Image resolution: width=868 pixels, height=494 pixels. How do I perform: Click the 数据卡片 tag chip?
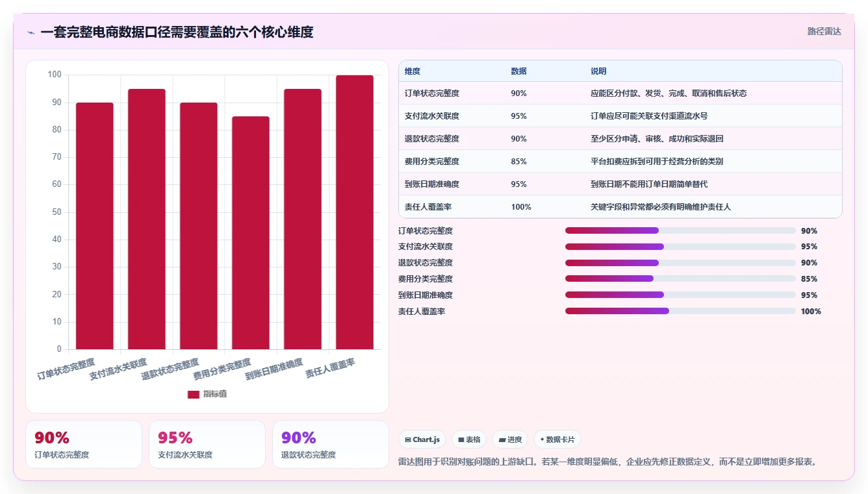557,439
